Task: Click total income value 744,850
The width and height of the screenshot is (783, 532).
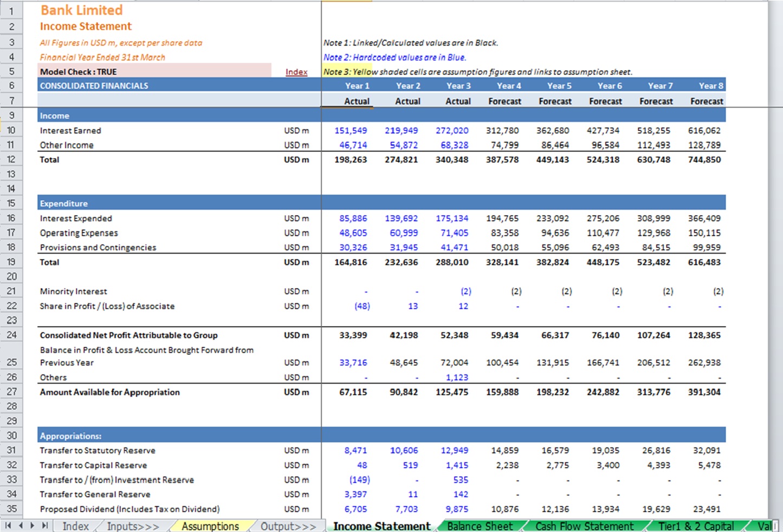Action: point(704,160)
